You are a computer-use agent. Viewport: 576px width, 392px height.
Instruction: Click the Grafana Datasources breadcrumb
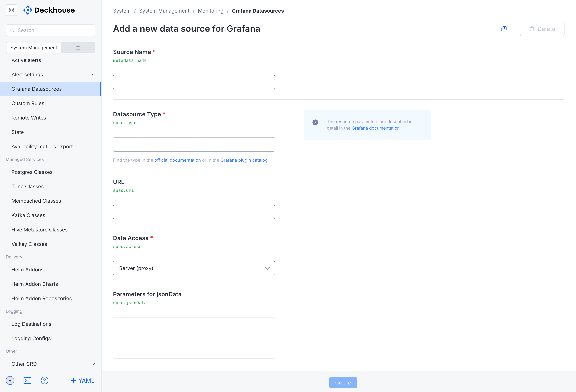coord(258,11)
